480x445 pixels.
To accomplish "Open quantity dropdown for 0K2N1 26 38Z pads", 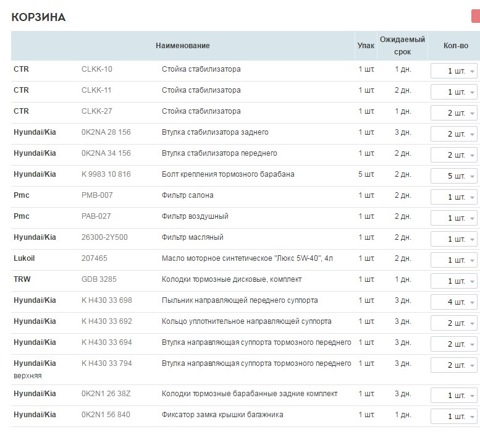I will [x=454, y=395].
